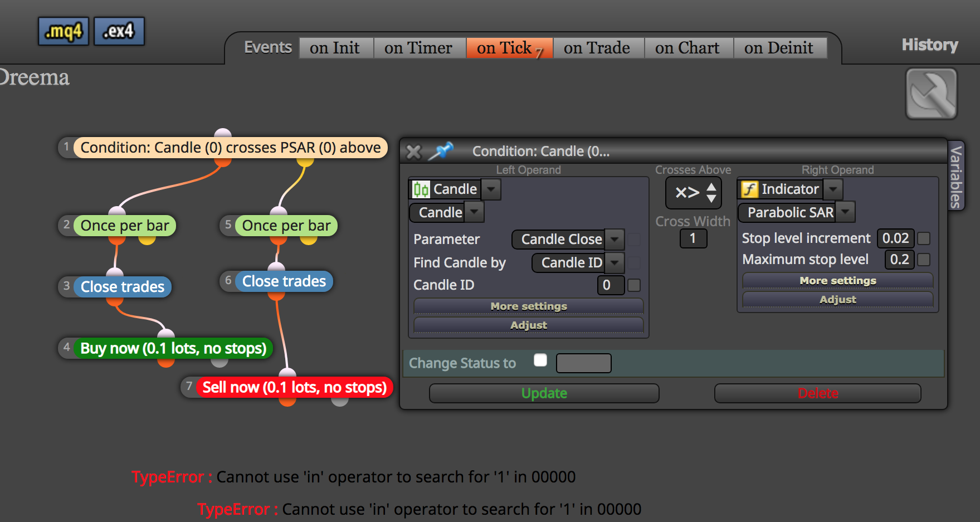This screenshot has height=522, width=980.
Task: Close the Condition properties panel
Action: (414, 152)
